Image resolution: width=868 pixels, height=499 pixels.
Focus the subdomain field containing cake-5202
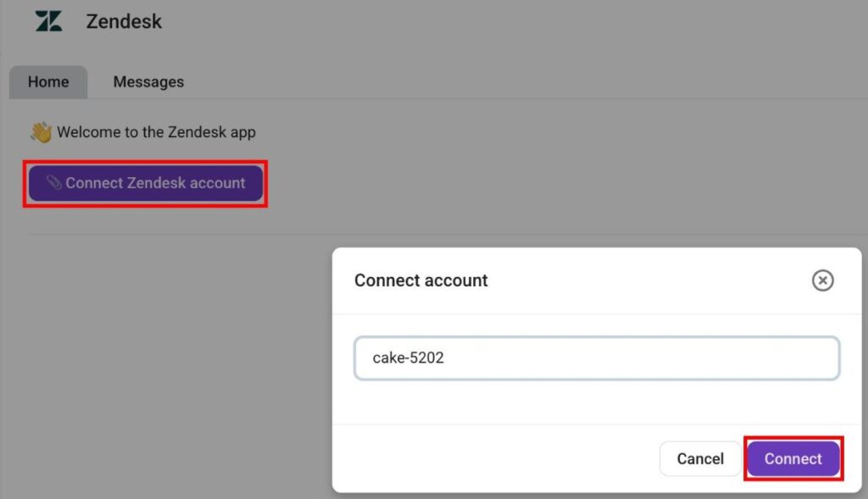click(x=597, y=358)
